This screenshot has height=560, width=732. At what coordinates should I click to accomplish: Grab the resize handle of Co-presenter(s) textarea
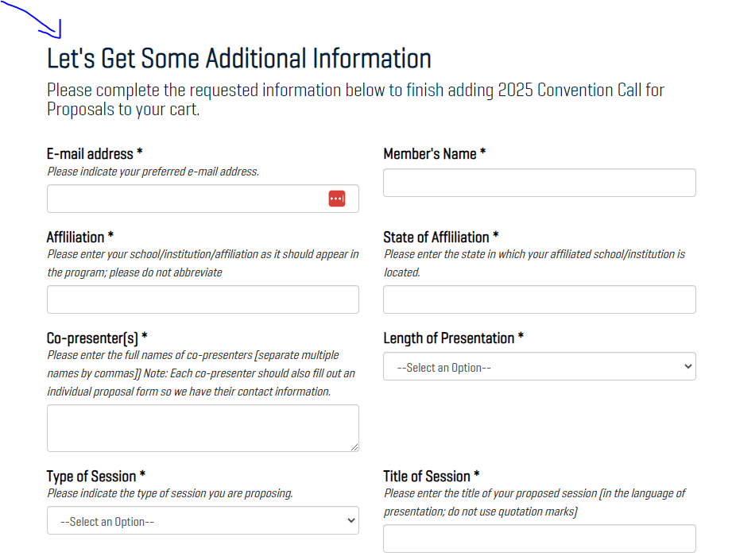tap(354, 447)
